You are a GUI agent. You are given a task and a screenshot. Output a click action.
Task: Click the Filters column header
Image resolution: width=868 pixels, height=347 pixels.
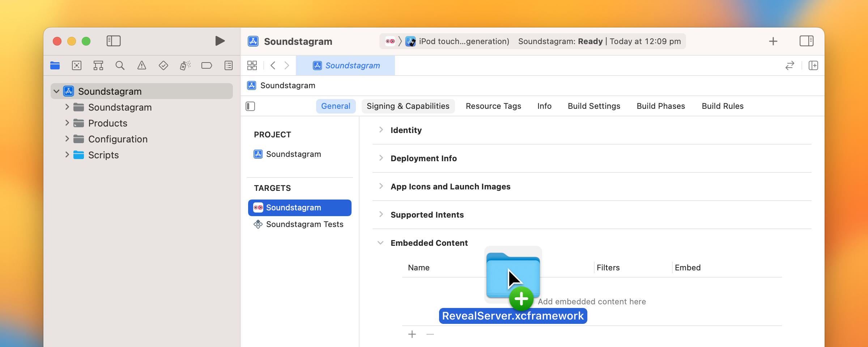click(x=608, y=268)
